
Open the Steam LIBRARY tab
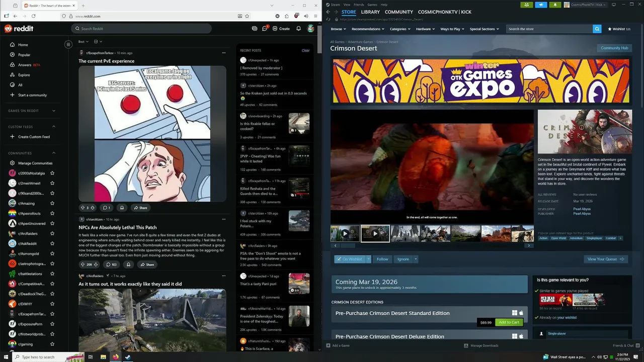[x=370, y=12]
